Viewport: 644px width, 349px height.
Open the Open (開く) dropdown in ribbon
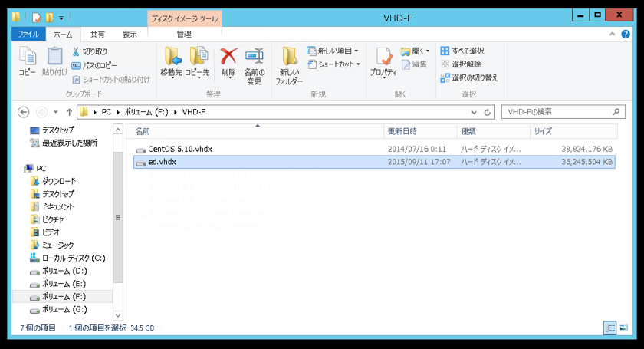pyautogui.click(x=416, y=51)
